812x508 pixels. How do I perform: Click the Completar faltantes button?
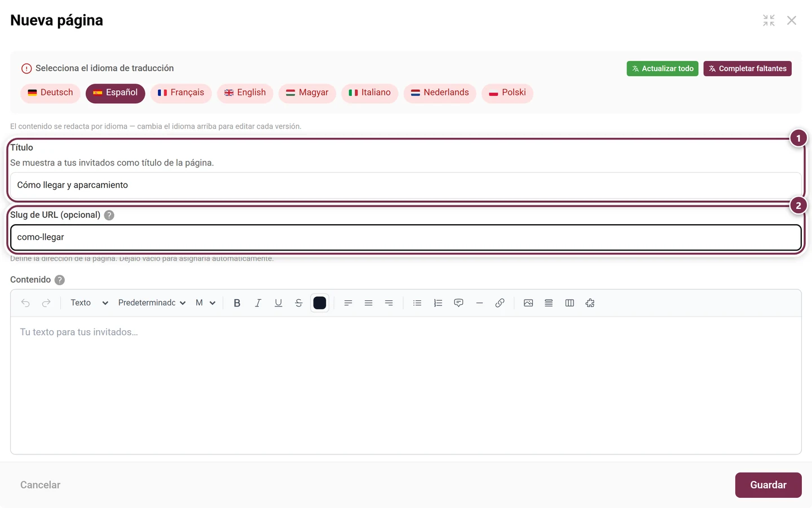[x=748, y=68]
